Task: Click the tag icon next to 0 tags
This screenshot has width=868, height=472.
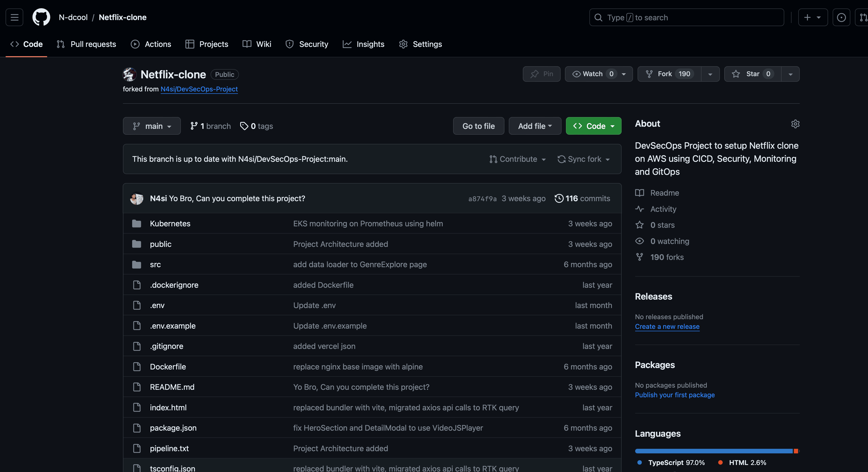Action: (244, 126)
